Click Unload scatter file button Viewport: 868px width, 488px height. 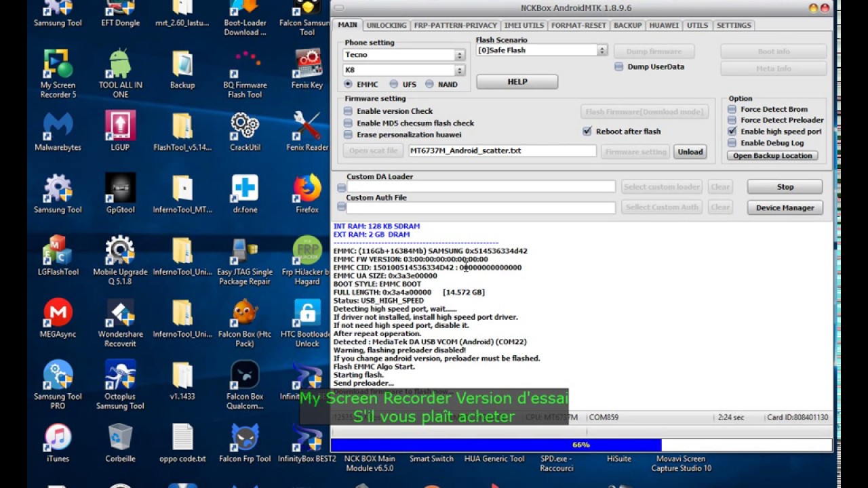pyautogui.click(x=690, y=152)
